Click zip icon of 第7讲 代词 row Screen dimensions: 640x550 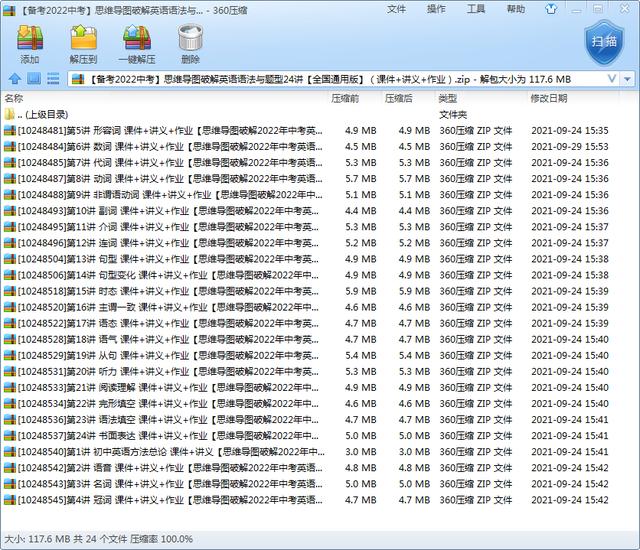[x=9, y=162]
